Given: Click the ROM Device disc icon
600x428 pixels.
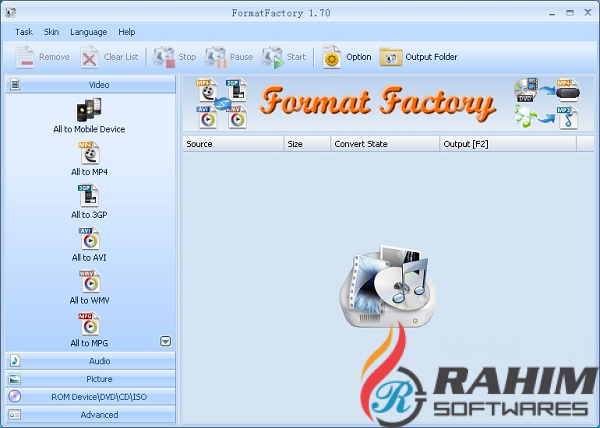Looking at the screenshot, I should tap(15, 396).
